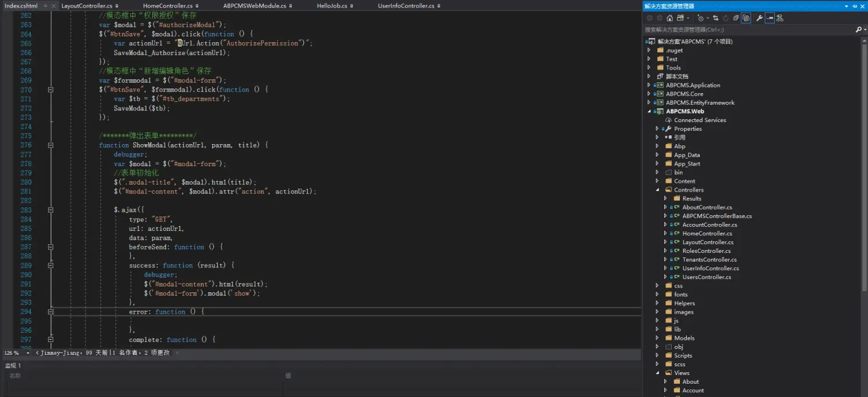This screenshot has height=397, width=868.
Task: Click the 值 column header in watch window
Action: (x=288, y=376)
